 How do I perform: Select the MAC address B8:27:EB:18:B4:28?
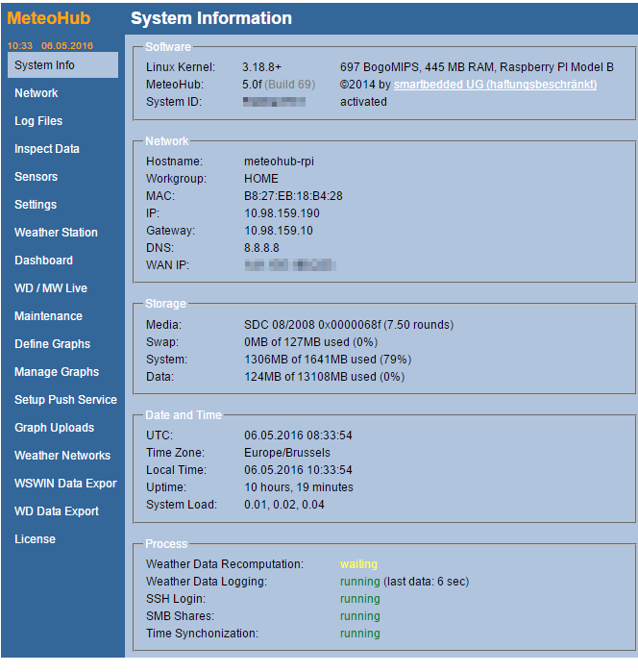coord(293,196)
